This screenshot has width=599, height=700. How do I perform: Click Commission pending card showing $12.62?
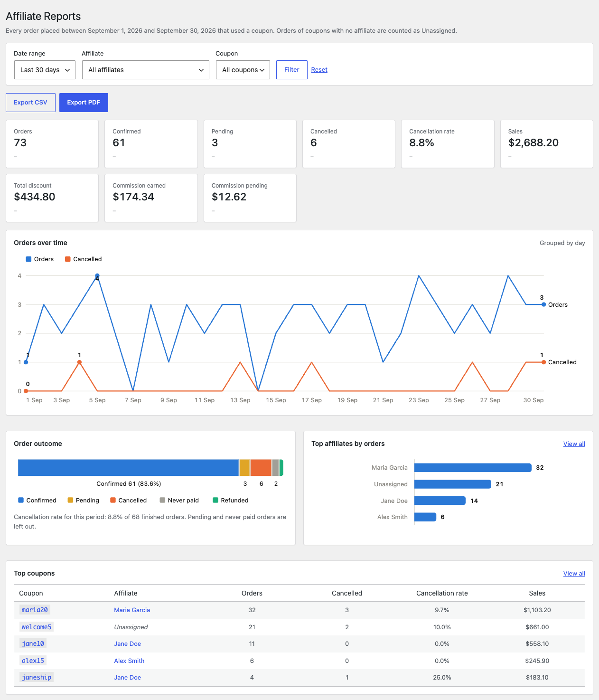pos(250,198)
